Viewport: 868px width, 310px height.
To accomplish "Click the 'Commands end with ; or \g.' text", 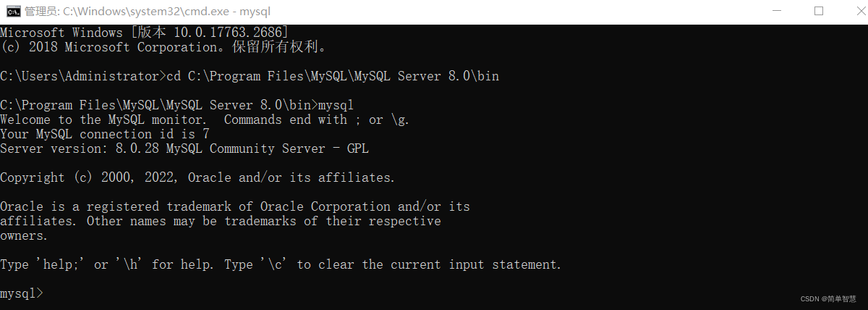I will [317, 120].
